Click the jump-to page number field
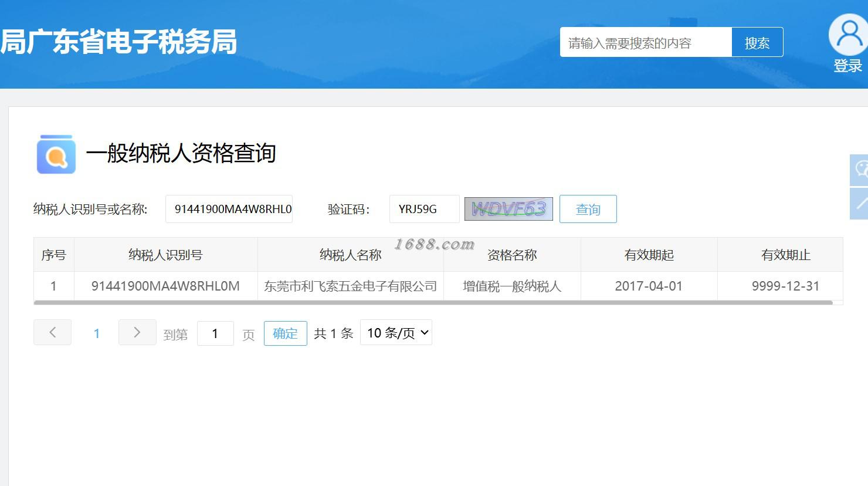The image size is (868, 486). 215,333
